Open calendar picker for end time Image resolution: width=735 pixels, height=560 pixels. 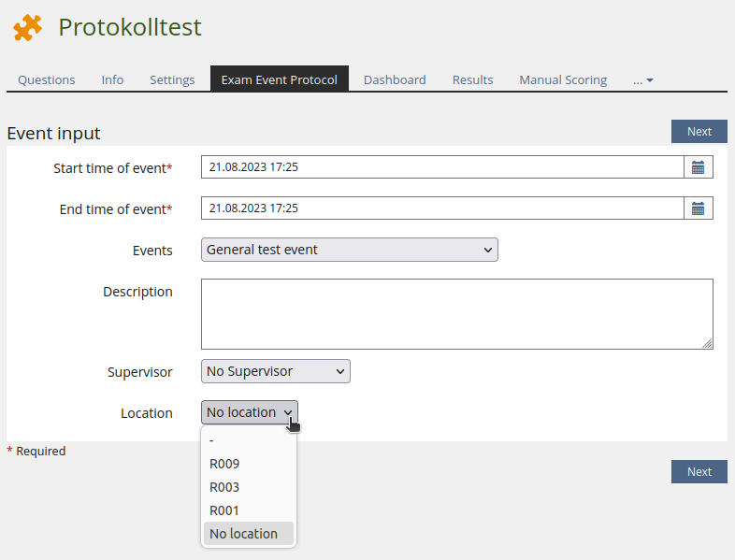(698, 208)
